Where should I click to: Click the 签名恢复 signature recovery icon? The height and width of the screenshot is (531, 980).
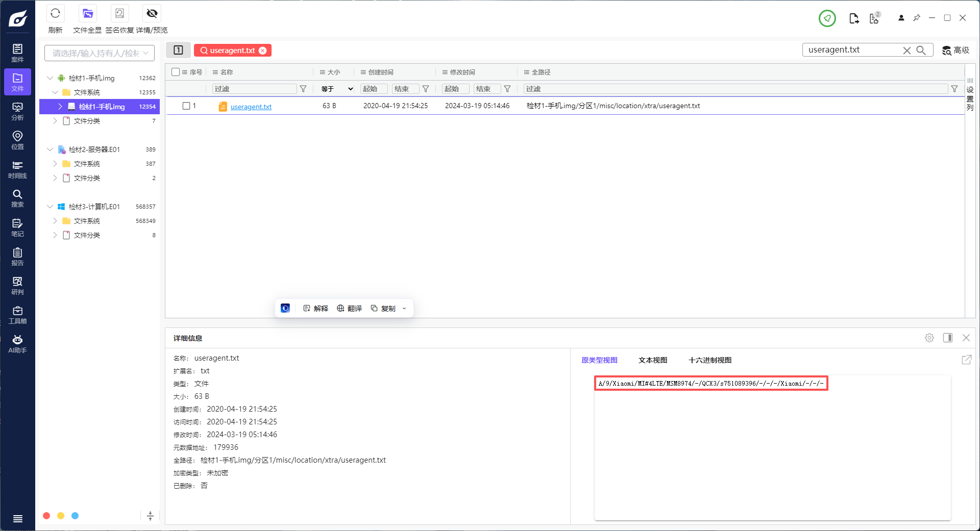(x=119, y=13)
